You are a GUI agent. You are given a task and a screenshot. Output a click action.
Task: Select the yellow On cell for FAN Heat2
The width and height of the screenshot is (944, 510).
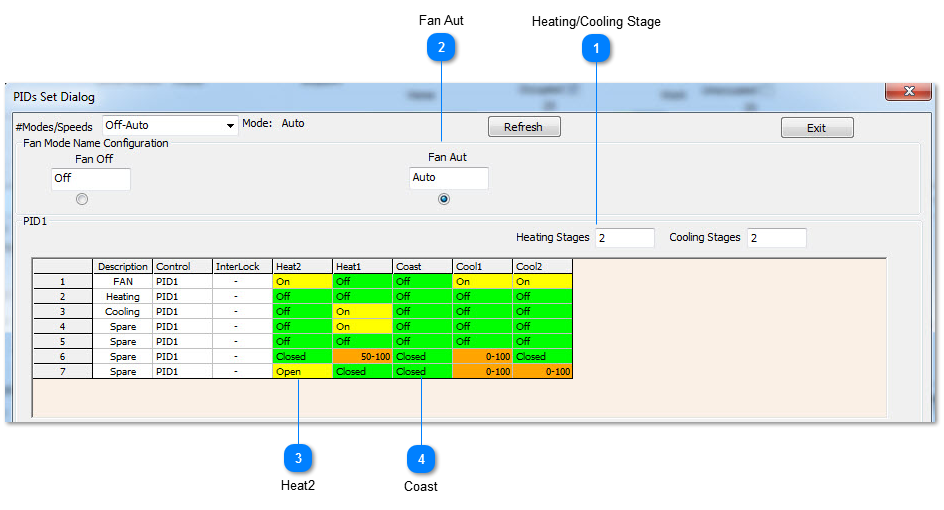[302, 281]
